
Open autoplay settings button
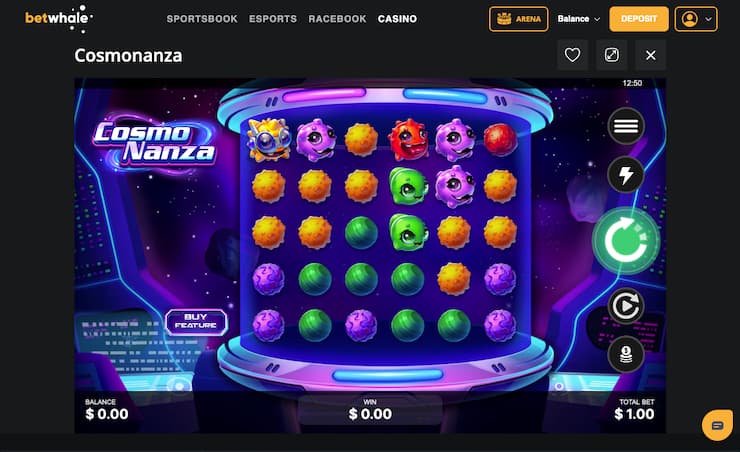click(626, 306)
